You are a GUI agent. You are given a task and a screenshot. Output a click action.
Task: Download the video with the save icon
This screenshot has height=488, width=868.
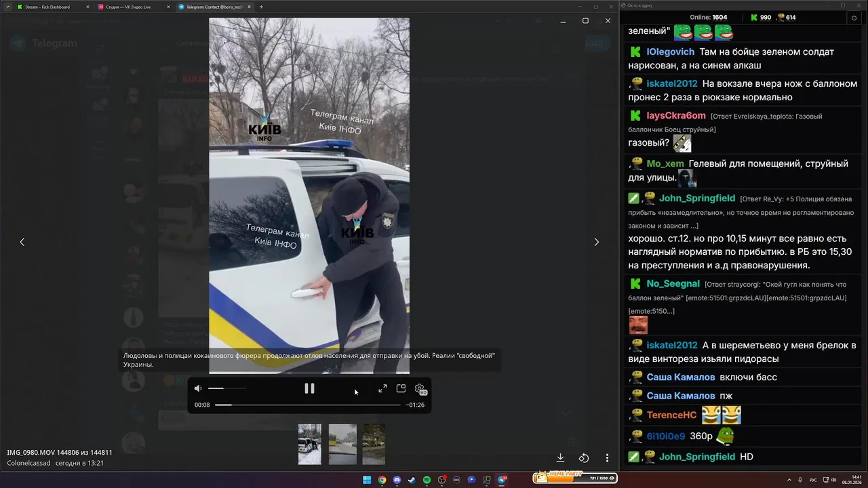pos(560,458)
